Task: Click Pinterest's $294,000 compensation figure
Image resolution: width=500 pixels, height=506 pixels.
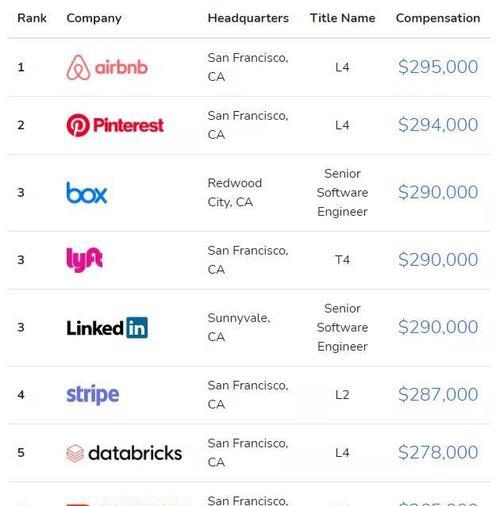Action: pos(438,125)
